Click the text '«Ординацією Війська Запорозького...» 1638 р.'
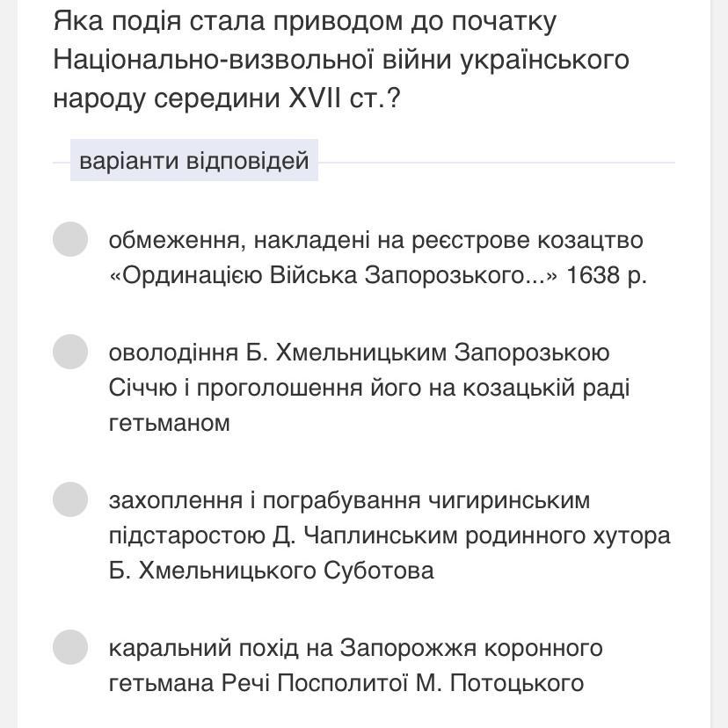This screenshot has width=728, height=728. click(x=377, y=275)
